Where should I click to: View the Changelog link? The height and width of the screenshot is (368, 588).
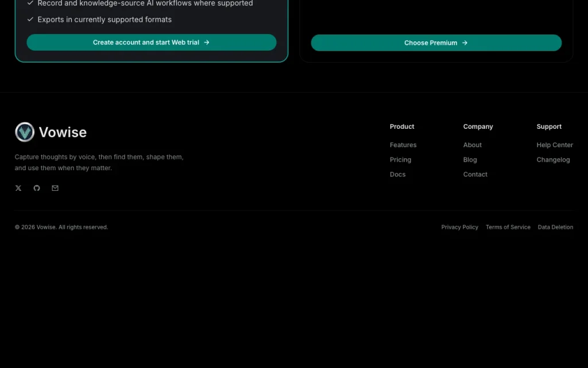click(553, 160)
